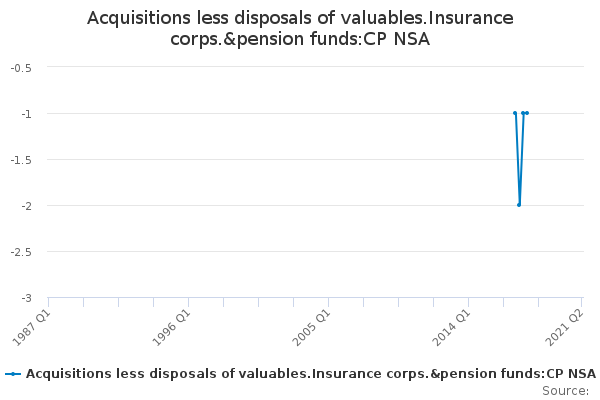Select the rightmost data point of the series
The image size is (600, 400).
tap(527, 113)
